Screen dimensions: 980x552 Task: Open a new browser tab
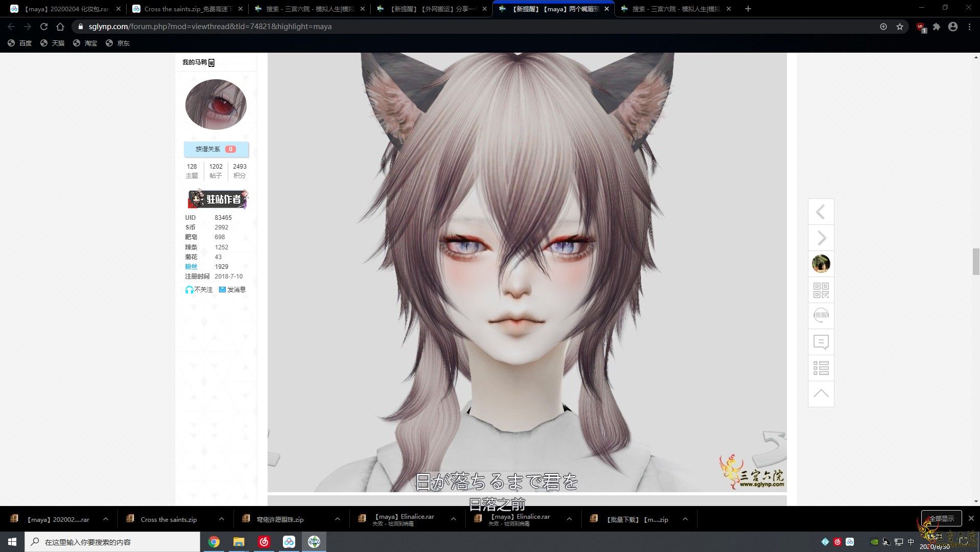[748, 9]
